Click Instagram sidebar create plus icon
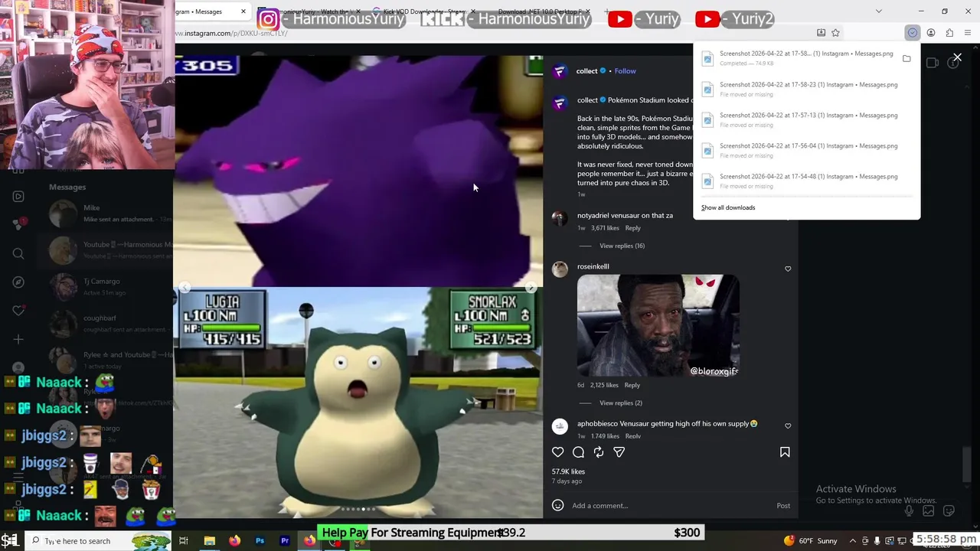 click(18, 339)
